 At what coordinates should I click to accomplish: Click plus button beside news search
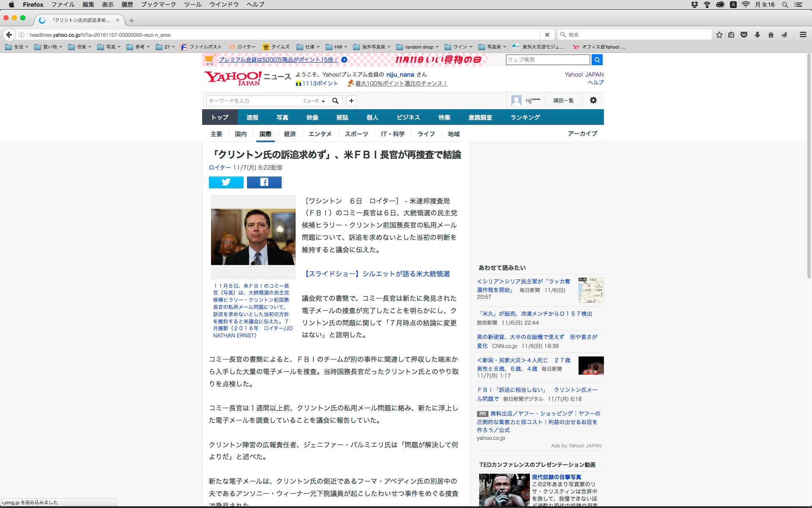click(x=351, y=101)
